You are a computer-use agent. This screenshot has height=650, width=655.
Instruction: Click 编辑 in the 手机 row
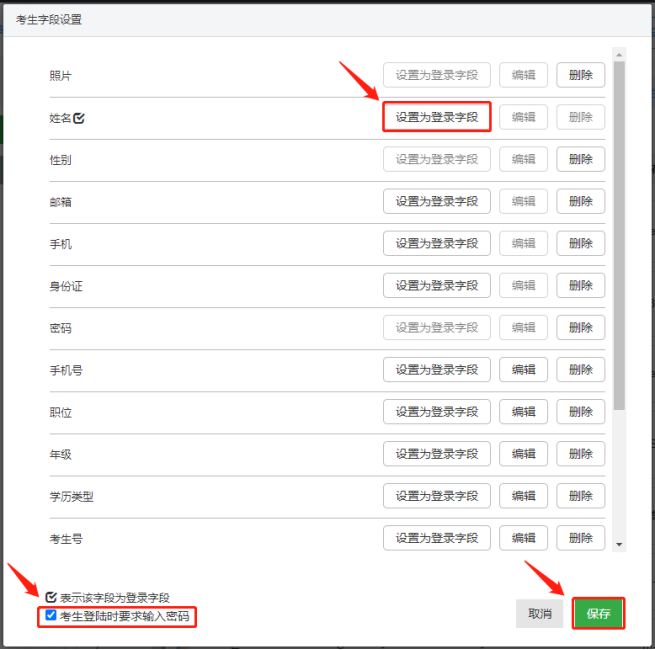point(523,244)
